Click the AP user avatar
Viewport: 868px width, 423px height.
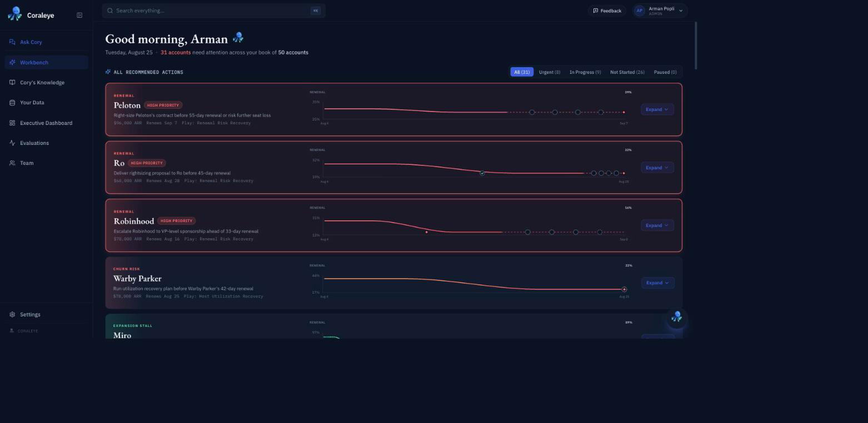click(x=640, y=11)
